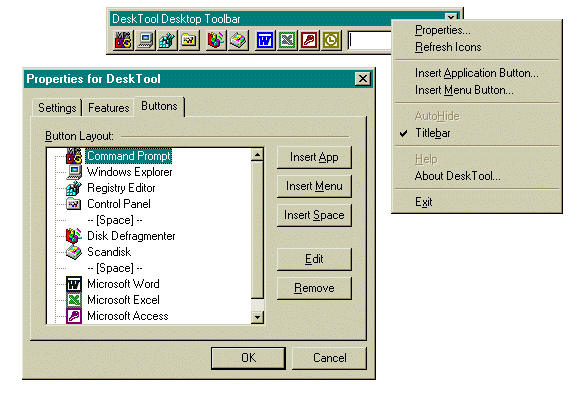This screenshot has width=584, height=398.
Task: Select Command Prompt in Button Layout
Action: pyautogui.click(x=128, y=156)
